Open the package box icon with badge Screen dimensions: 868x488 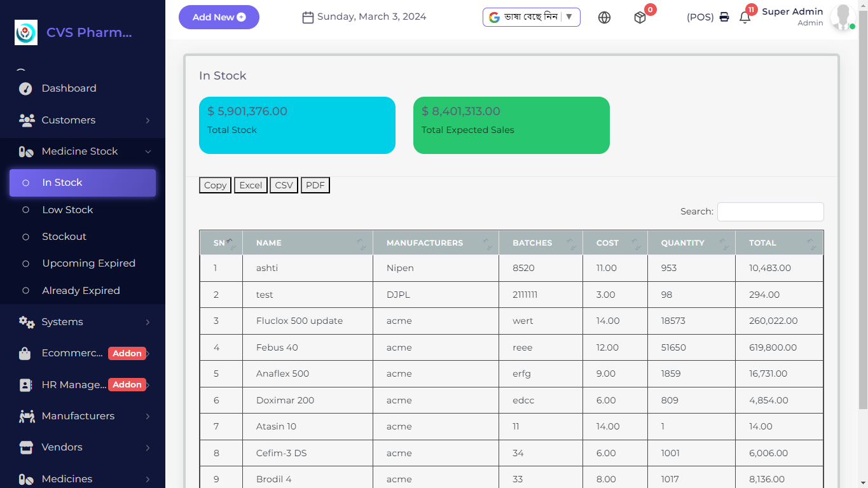pyautogui.click(x=640, y=18)
